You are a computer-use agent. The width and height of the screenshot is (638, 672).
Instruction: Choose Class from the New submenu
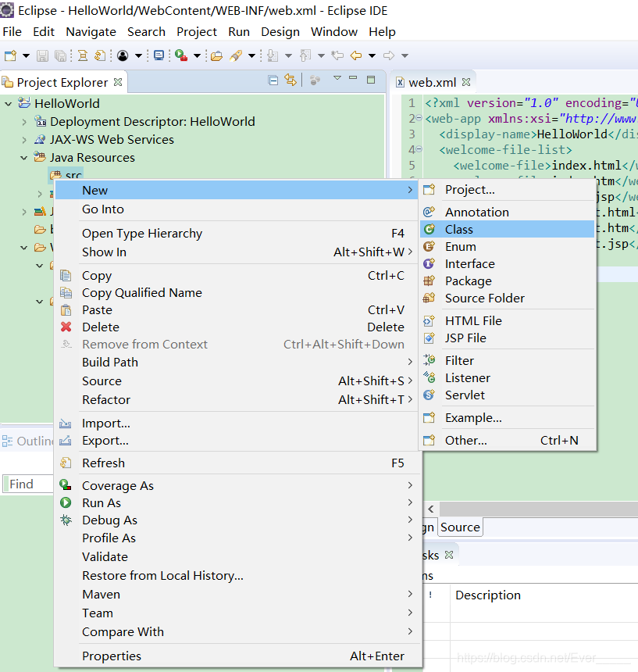(x=508, y=229)
